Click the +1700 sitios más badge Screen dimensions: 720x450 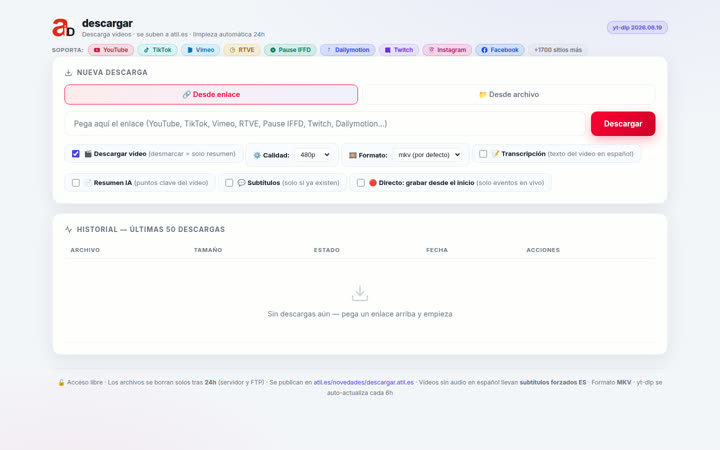pyautogui.click(x=558, y=50)
